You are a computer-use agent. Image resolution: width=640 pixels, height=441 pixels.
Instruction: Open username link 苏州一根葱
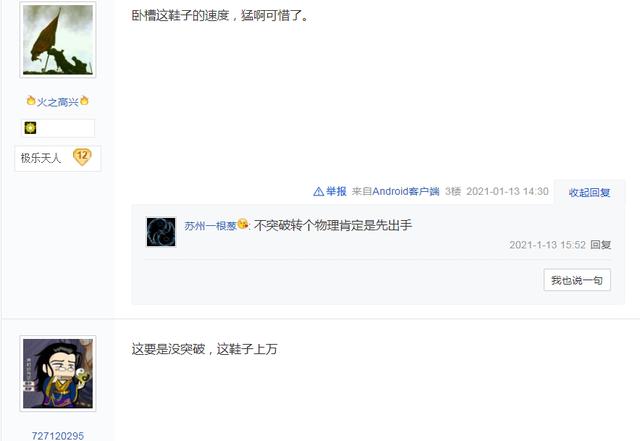210,226
